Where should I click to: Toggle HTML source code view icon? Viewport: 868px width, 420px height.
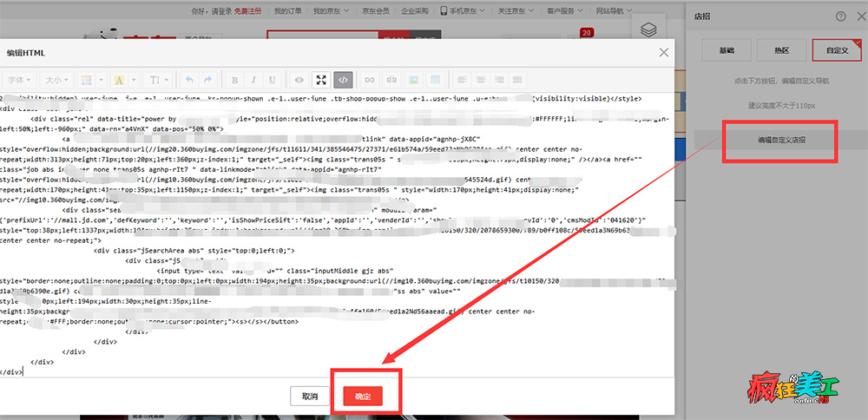click(x=343, y=80)
